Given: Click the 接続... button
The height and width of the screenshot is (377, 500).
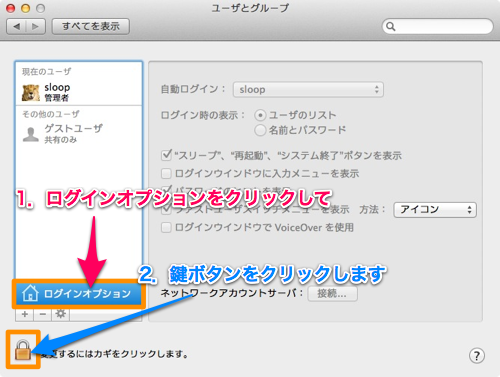Looking at the screenshot, I should (x=332, y=294).
